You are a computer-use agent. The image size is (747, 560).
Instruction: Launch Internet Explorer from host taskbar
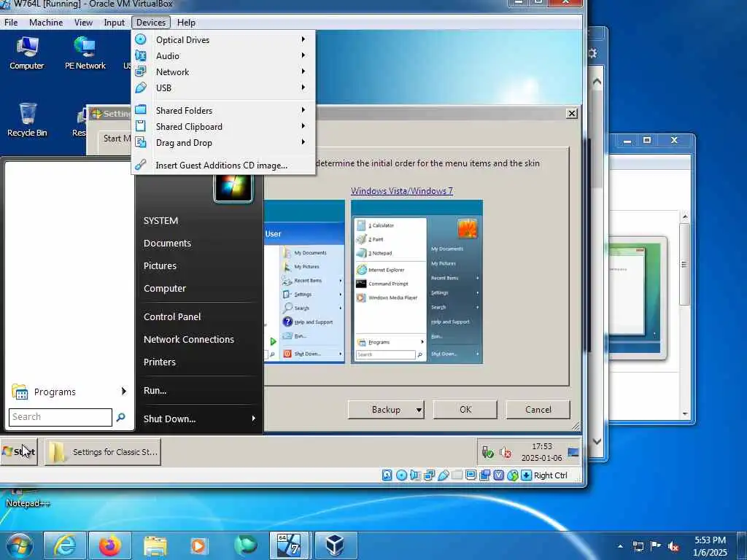coord(65,545)
